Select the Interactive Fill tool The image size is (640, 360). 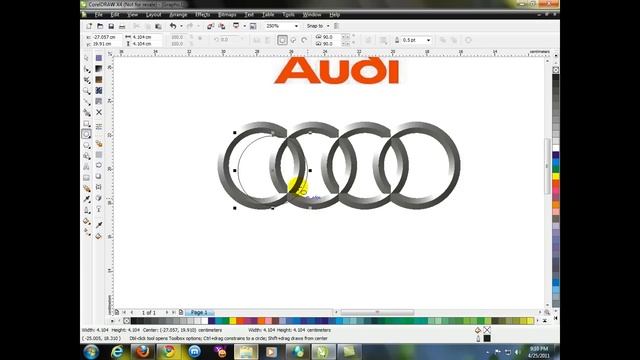[x=87, y=232]
